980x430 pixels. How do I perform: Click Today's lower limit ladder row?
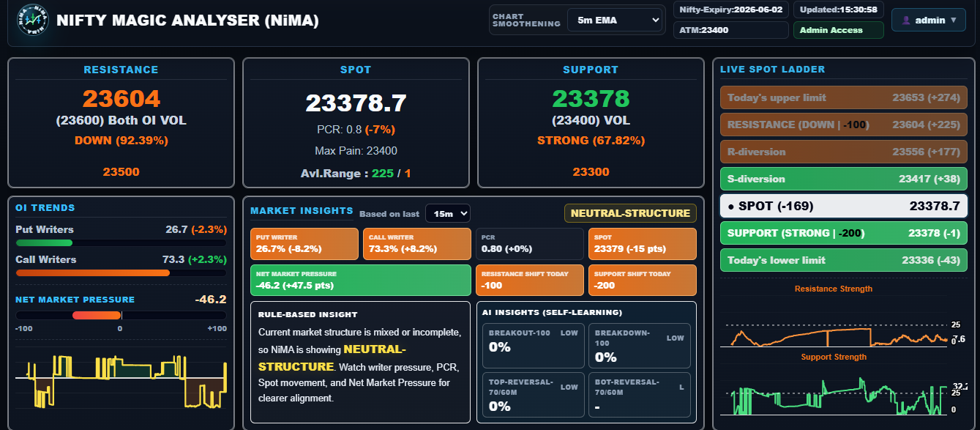[x=844, y=260]
